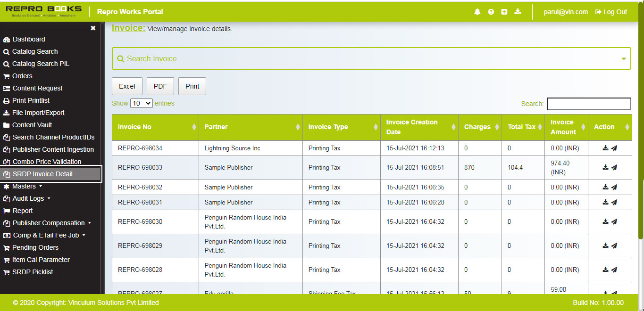The image size is (644, 311).
Task: Click the help question mark icon
Action: pos(491,12)
